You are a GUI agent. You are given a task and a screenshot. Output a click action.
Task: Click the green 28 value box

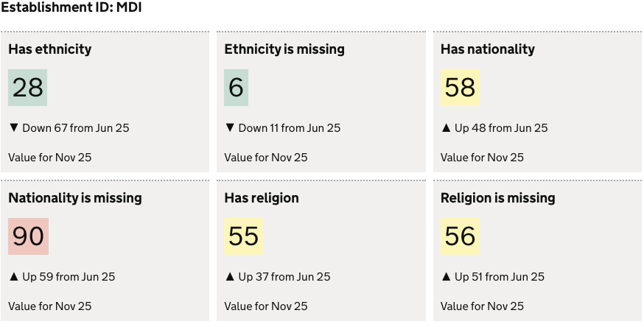point(28,88)
